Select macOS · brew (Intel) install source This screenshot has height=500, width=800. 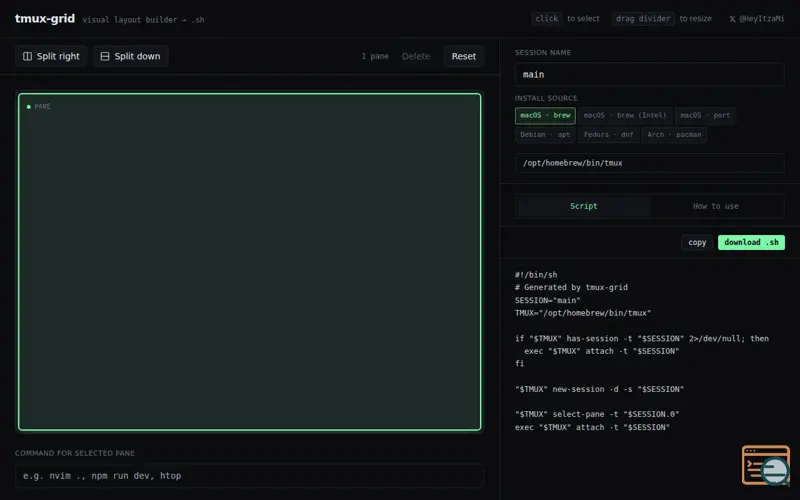[625, 115]
